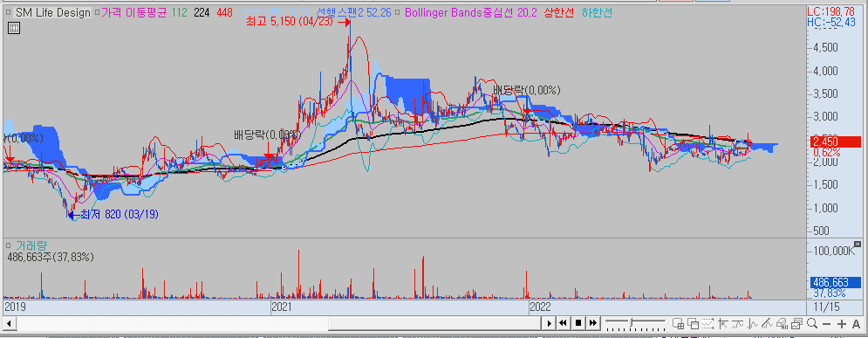
Task: Click the overlapping windows icon
Action: [x=693, y=323]
